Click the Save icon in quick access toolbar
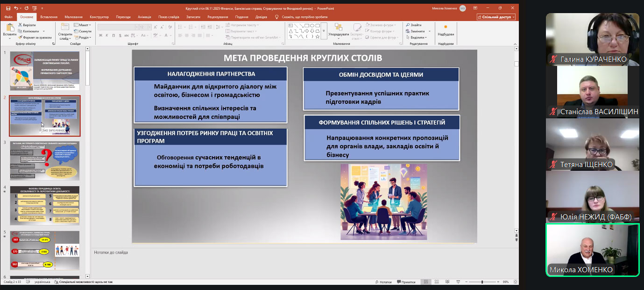Viewport: 644px width, 290px height. pos(9,8)
